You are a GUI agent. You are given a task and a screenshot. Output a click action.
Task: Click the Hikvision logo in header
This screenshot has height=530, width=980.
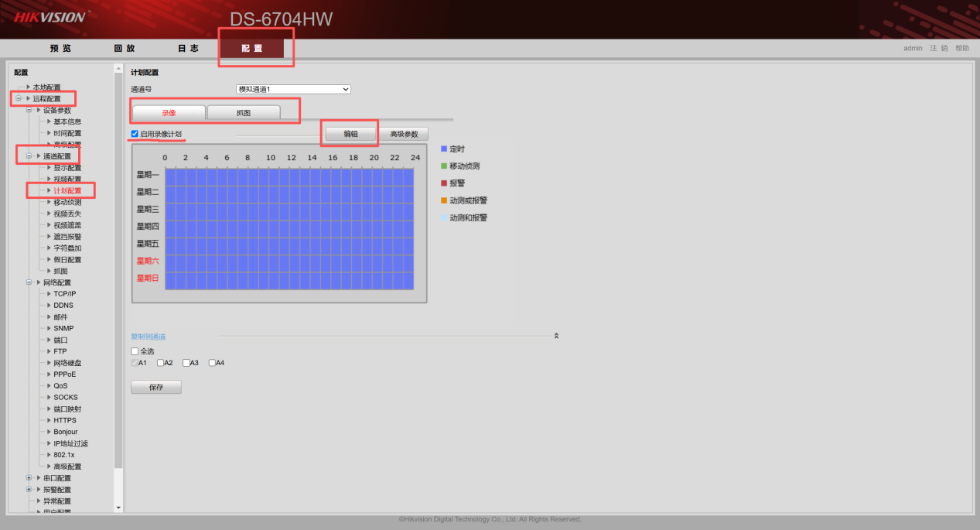click(x=51, y=16)
